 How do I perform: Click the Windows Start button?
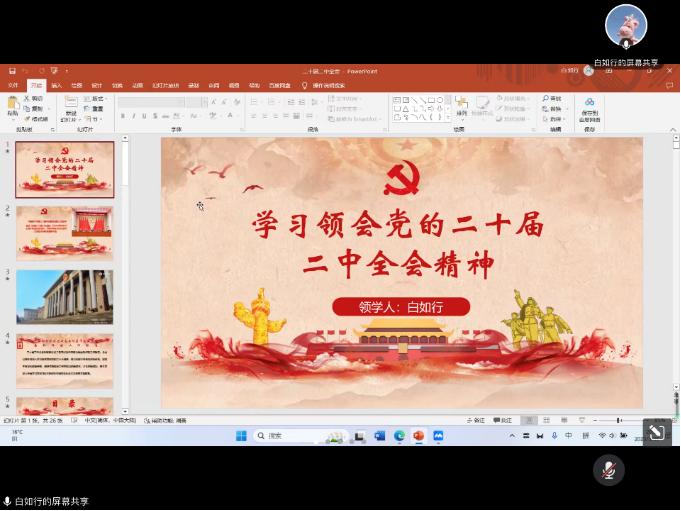240,436
